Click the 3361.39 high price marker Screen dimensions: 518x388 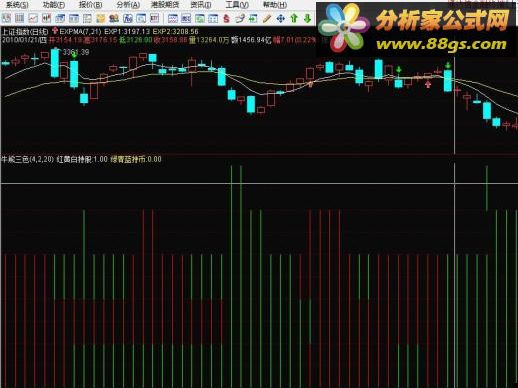[x=76, y=52]
